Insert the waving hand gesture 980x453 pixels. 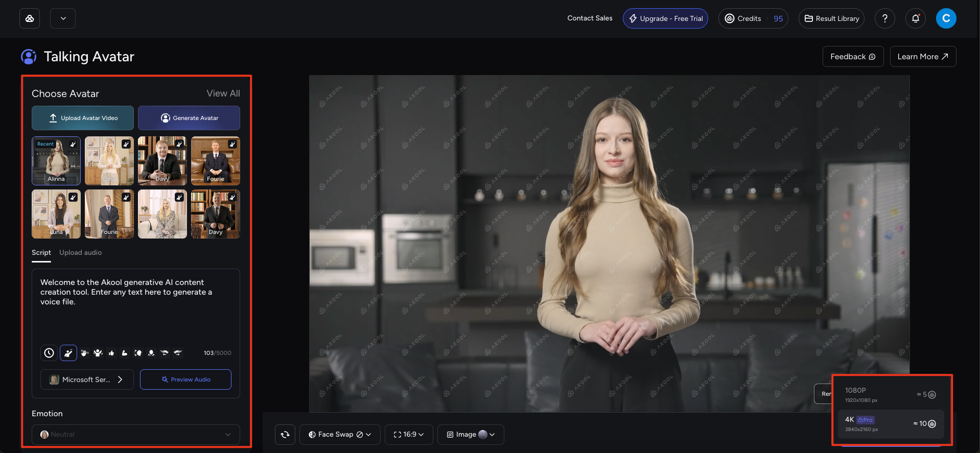point(85,353)
